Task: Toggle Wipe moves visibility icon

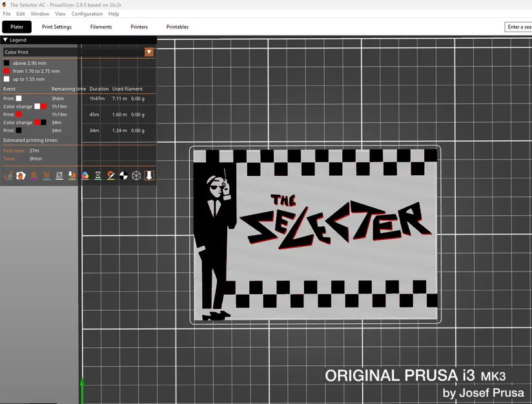Action: [21, 176]
